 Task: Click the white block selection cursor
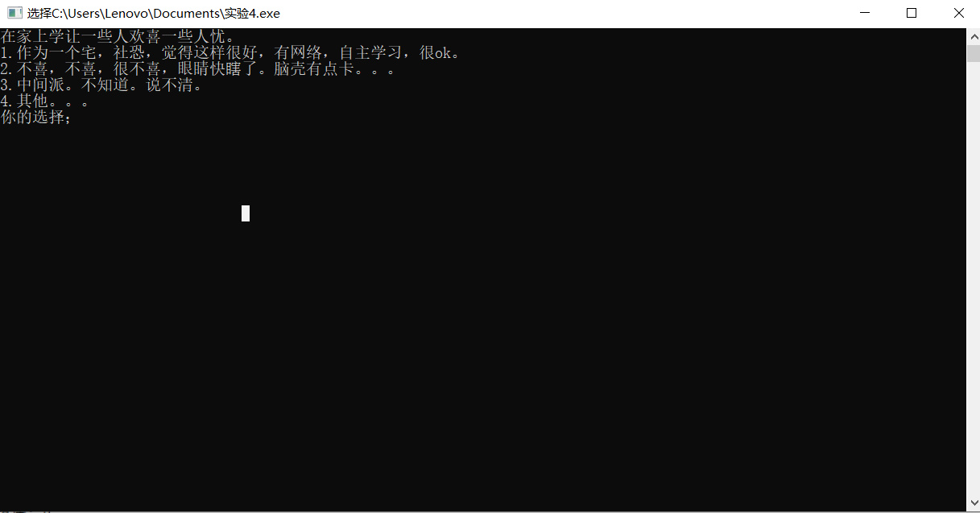click(246, 213)
